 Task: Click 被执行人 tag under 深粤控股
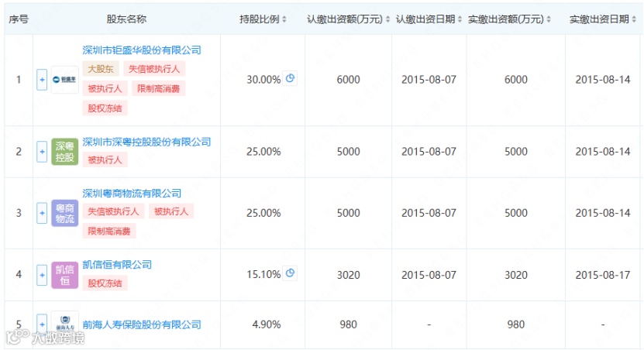point(105,160)
